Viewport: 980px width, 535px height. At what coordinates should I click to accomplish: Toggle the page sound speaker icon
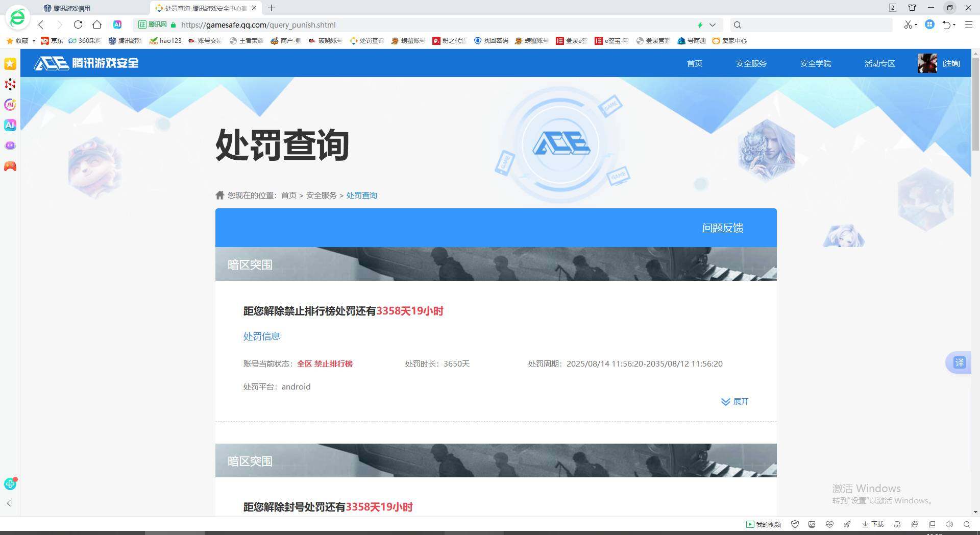(949, 524)
